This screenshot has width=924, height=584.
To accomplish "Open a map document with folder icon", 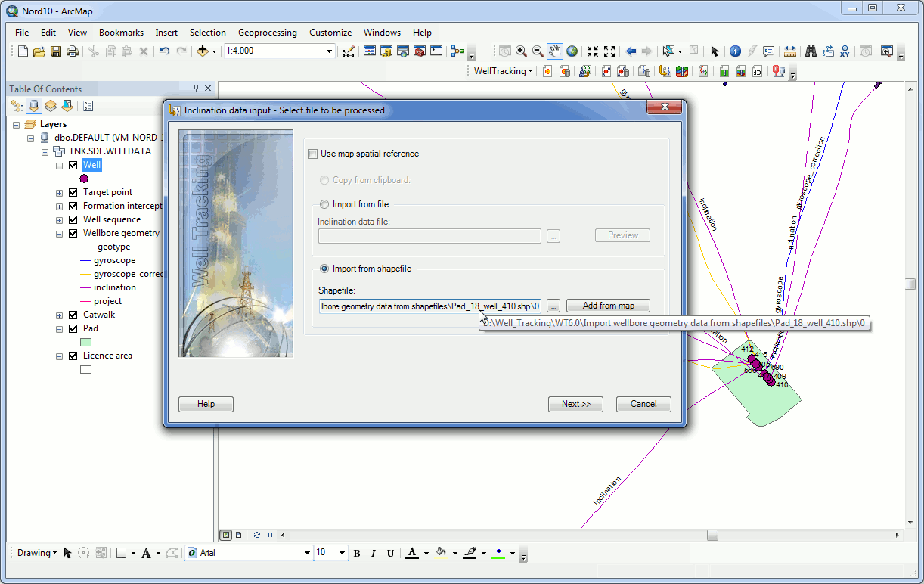I will click(39, 51).
